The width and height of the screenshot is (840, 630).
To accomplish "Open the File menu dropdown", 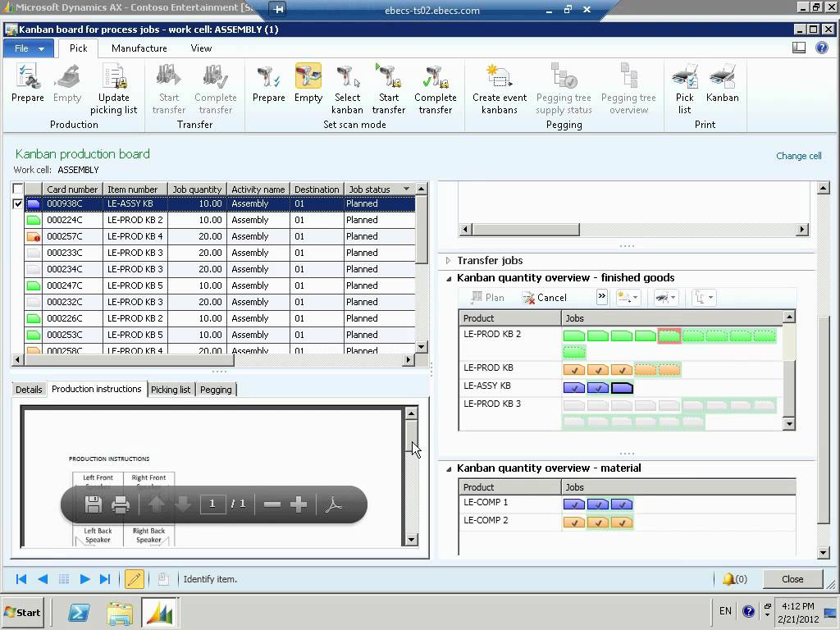I will coord(29,48).
